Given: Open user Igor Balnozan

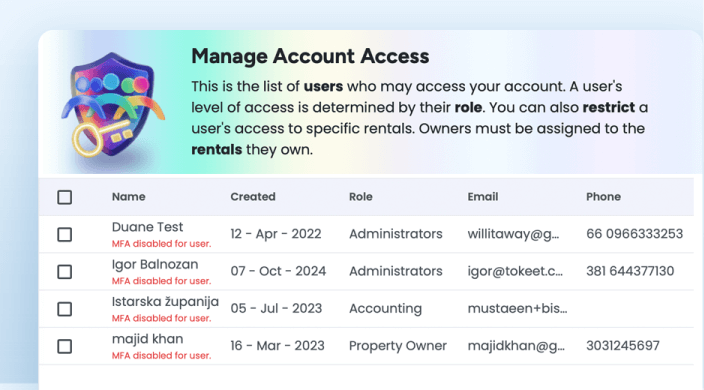Looking at the screenshot, I should 155,264.
